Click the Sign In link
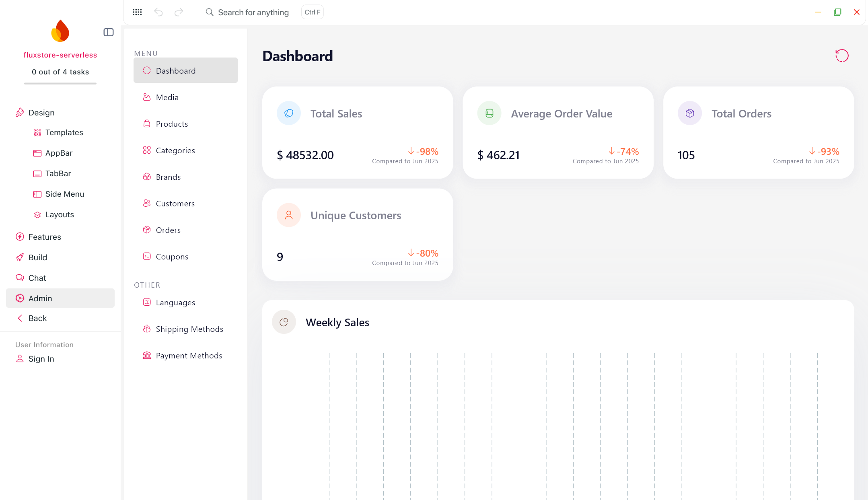 coord(41,359)
